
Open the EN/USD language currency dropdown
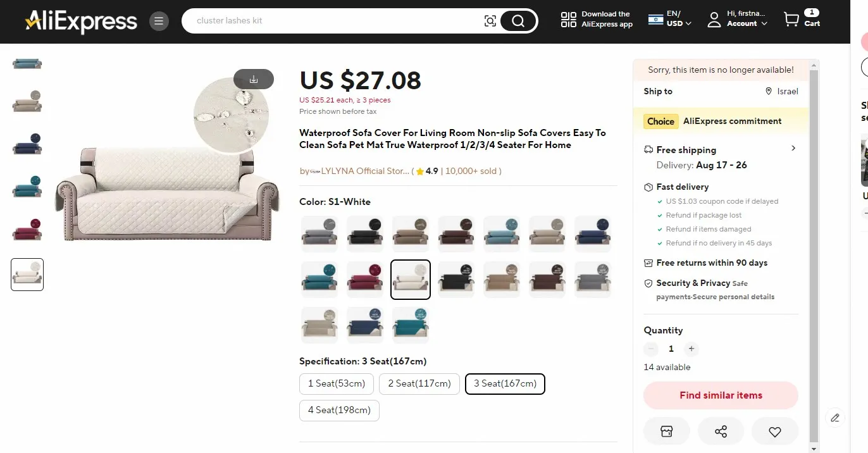pyautogui.click(x=671, y=20)
